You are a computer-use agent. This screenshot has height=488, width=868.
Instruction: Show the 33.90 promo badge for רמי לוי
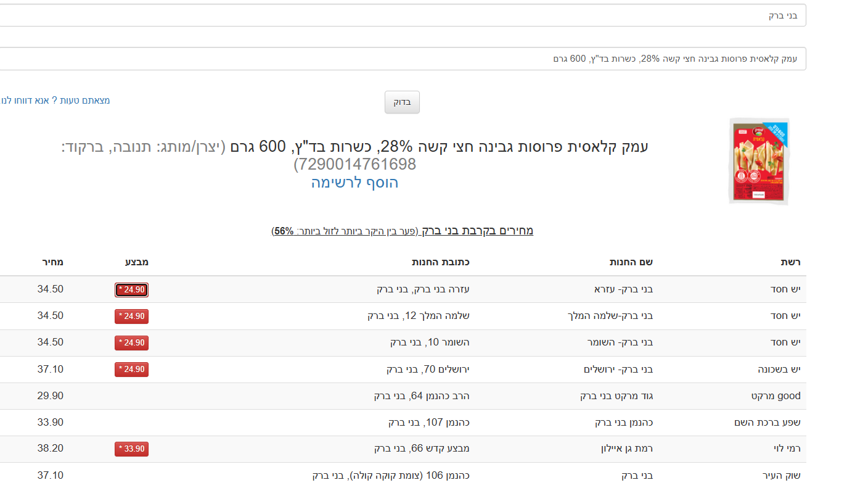[x=131, y=449]
